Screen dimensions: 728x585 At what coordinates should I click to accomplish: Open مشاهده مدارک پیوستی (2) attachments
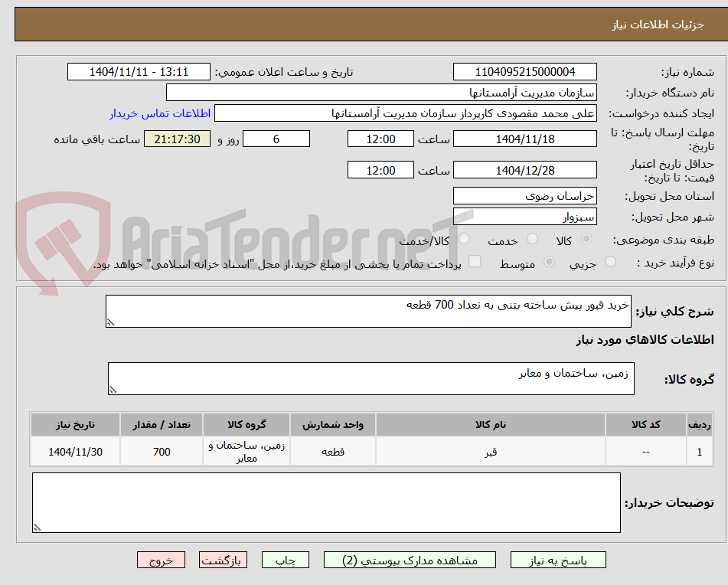pos(410,560)
